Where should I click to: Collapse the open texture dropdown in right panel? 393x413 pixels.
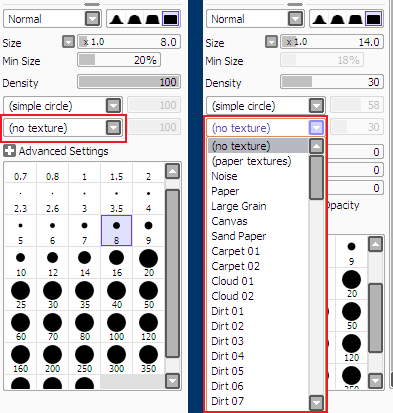coord(316,128)
